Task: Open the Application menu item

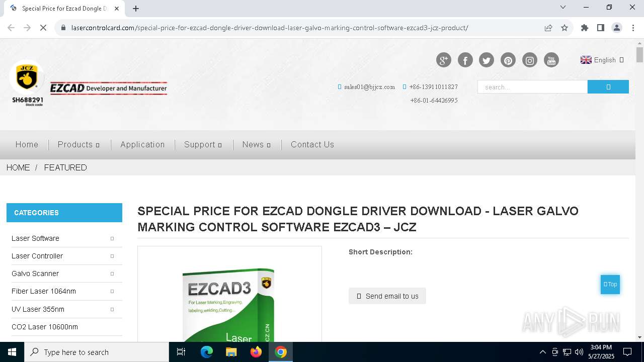Action: [142, 144]
